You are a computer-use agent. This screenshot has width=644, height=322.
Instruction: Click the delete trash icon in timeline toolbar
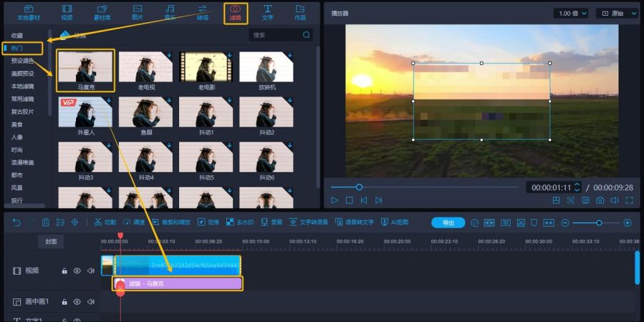point(46,223)
